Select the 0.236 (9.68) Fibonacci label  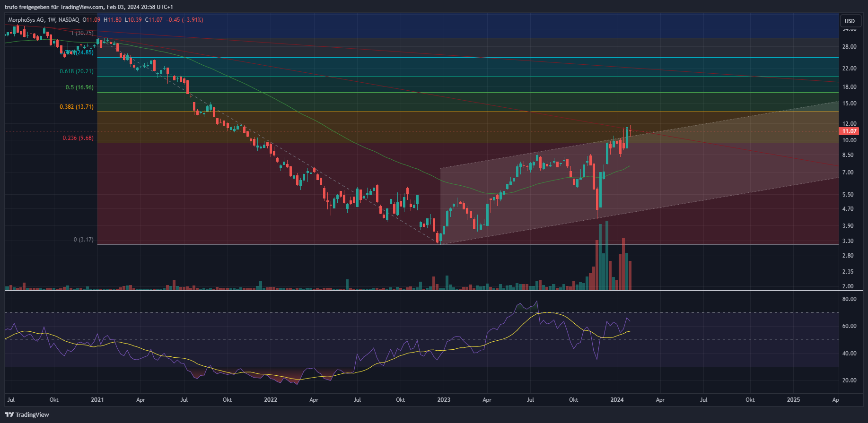point(78,138)
